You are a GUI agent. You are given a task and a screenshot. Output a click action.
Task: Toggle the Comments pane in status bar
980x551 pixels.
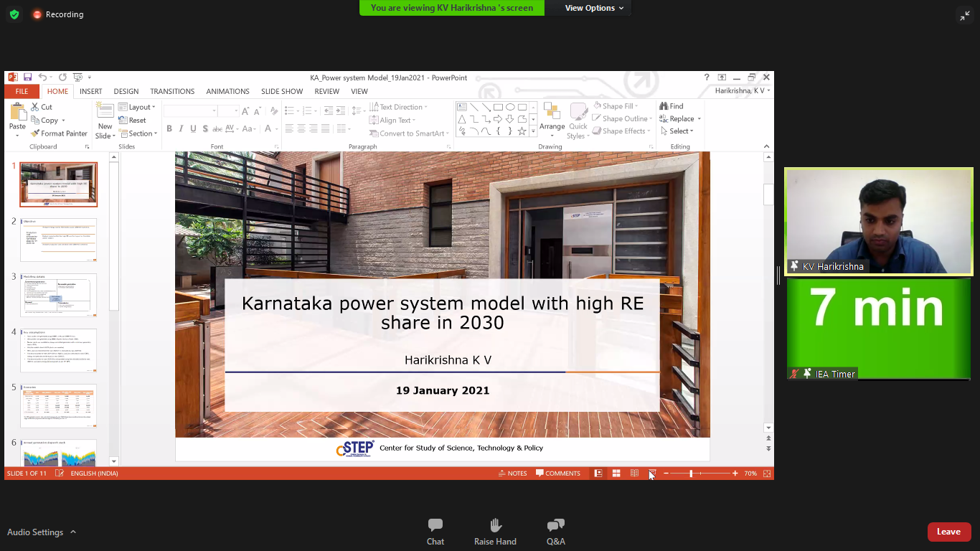pyautogui.click(x=558, y=474)
